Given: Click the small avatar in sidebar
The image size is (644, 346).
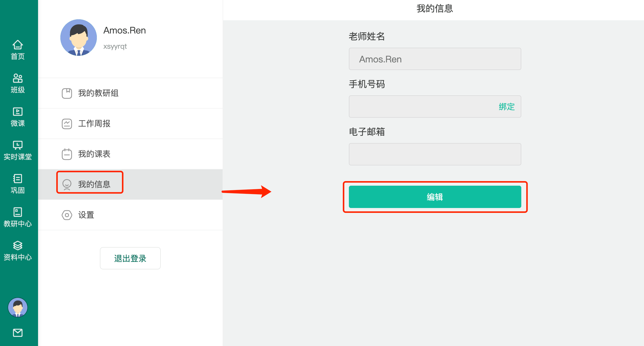Looking at the screenshot, I should click(17, 307).
